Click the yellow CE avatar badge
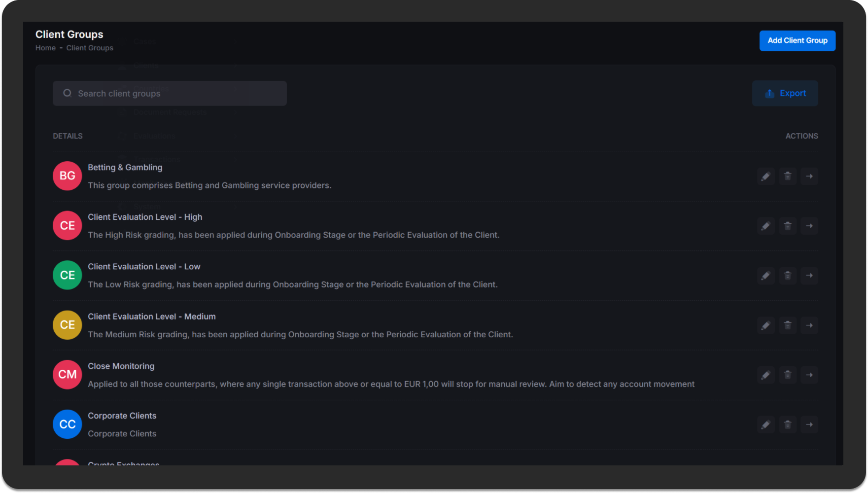The width and height of the screenshot is (868, 493). (67, 325)
